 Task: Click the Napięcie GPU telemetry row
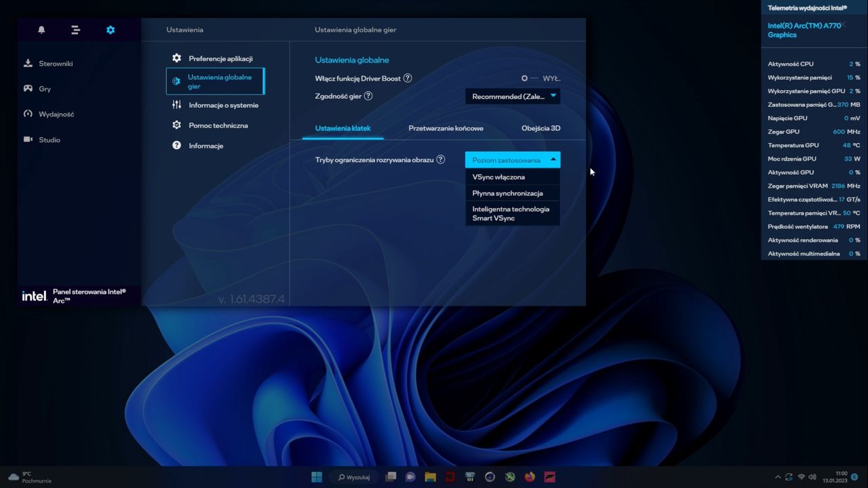coord(814,118)
